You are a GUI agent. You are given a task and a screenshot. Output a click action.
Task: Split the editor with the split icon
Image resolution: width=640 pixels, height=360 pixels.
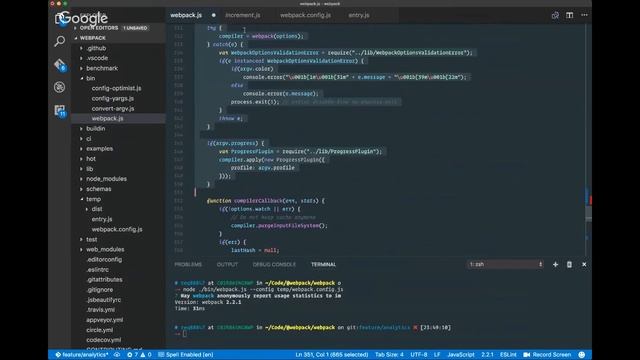coord(569,15)
